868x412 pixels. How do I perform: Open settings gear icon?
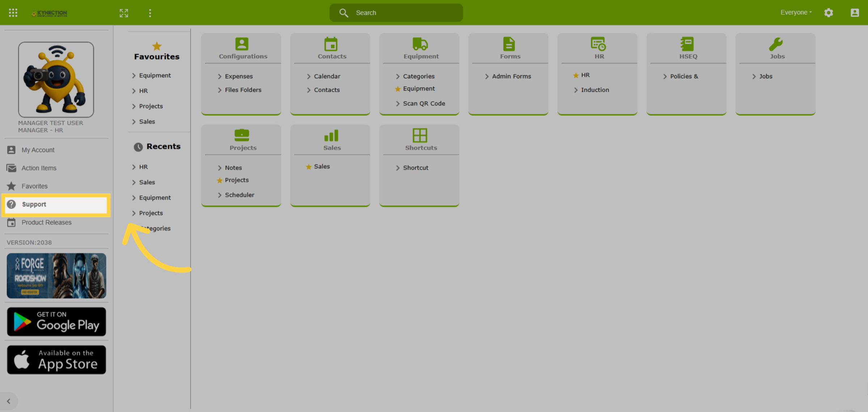(x=829, y=13)
